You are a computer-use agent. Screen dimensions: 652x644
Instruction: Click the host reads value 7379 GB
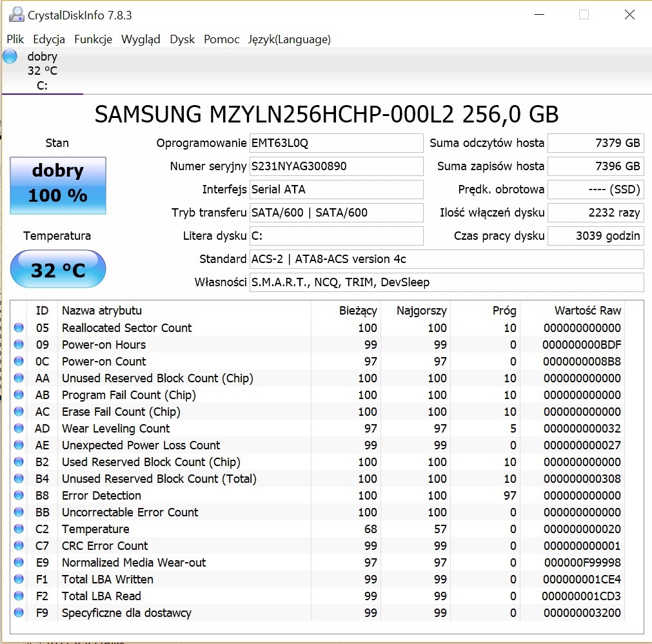[596, 143]
